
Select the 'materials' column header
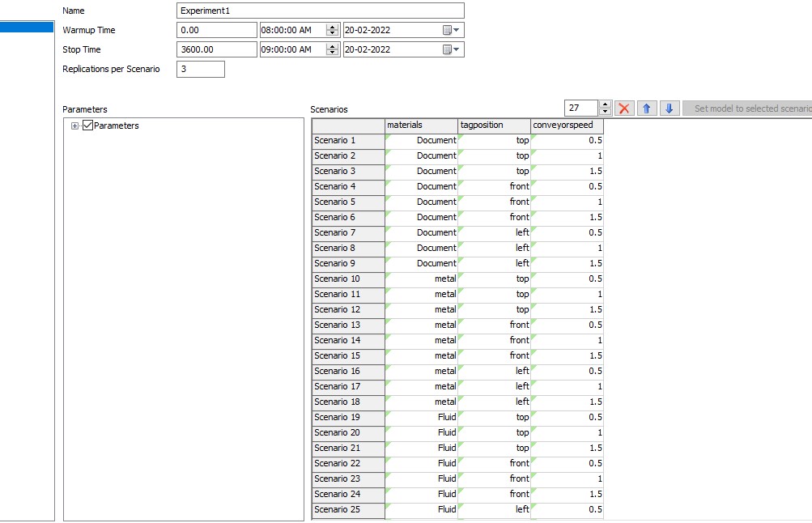(x=421, y=125)
